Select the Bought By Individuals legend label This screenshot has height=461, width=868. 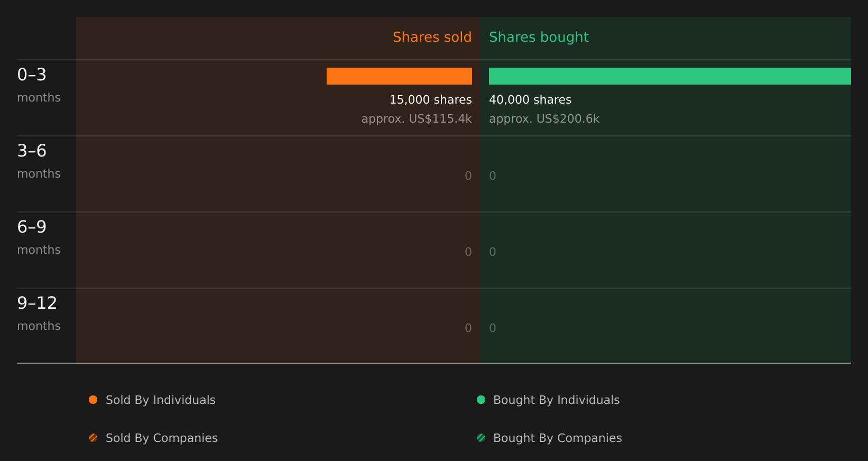pos(557,400)
